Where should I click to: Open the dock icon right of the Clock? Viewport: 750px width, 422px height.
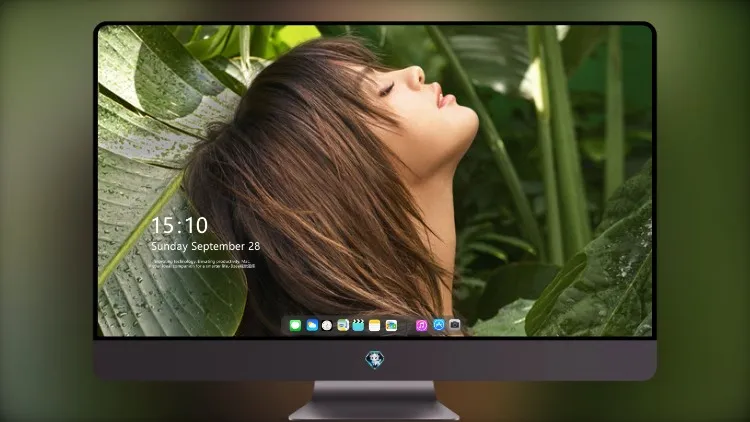tap(343, 326)
